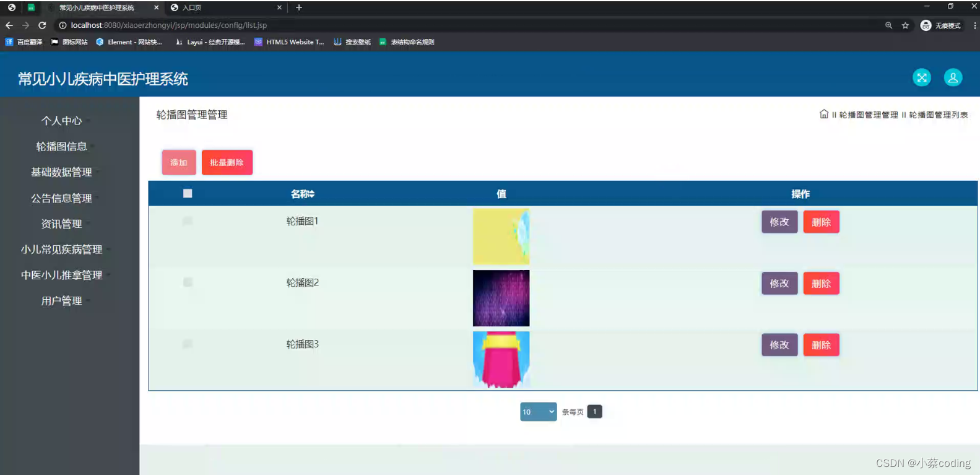Image resolution: width=980 pixels, height=475 pixels.
Task: Switch to the 常见小儿疾病中医护理系统 browser tab
Action: point(103,7)
